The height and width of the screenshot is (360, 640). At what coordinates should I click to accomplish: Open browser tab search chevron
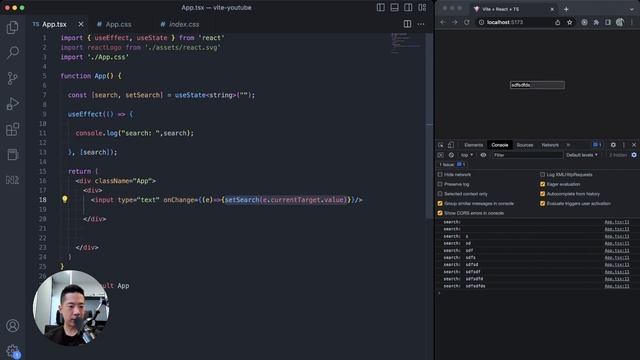click(632, 9)
